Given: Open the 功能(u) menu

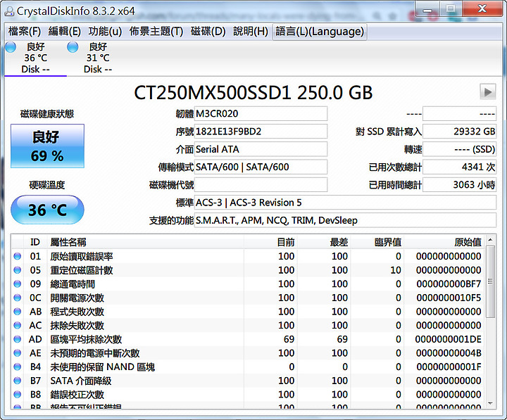Looking at the screenshot, I should [105, 32].
